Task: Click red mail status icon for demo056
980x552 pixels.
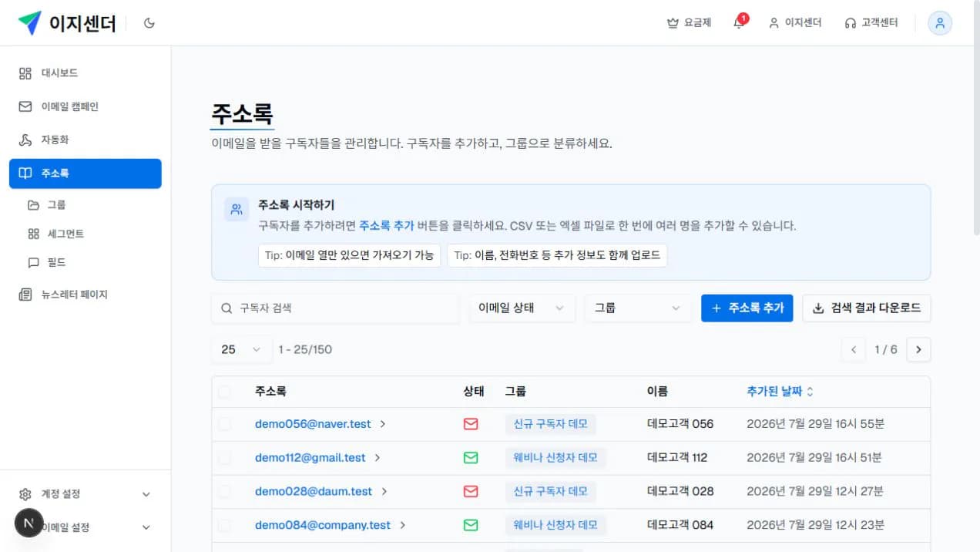Action: click(471, 424)
